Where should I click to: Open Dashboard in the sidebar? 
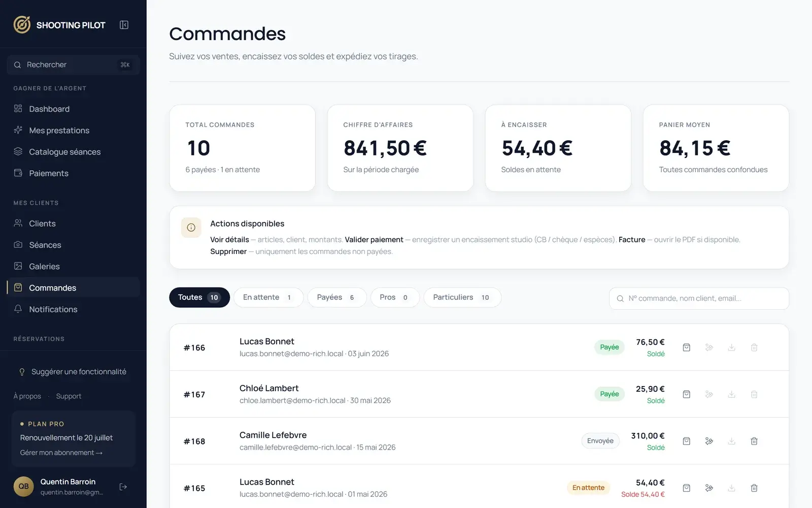[x=74, y=109]
